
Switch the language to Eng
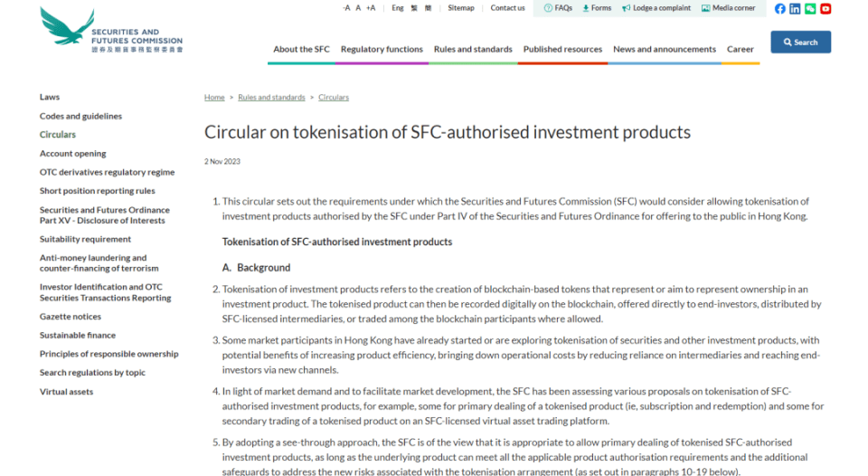click(398, 8)
